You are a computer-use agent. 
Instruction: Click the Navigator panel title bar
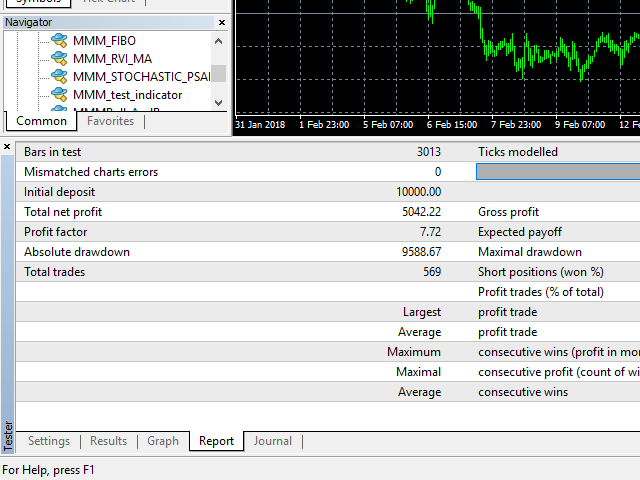tap(109, 22)
